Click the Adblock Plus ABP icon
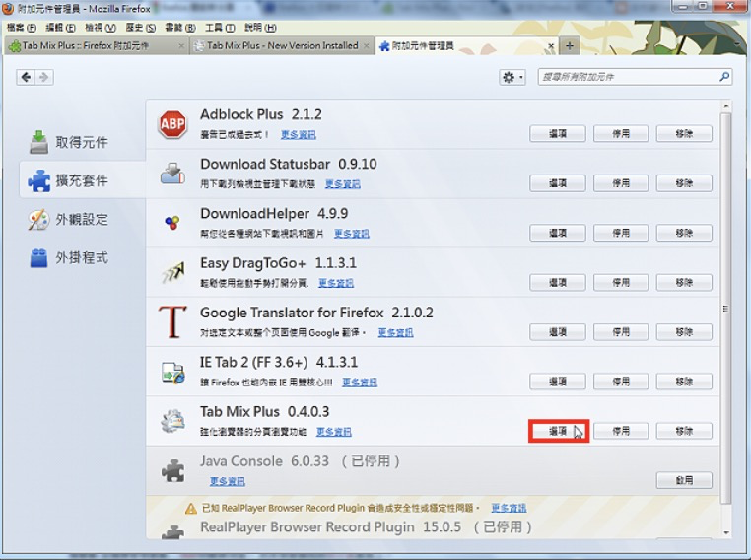Screen dimensions: 751x560 click(x=172, y=124)
